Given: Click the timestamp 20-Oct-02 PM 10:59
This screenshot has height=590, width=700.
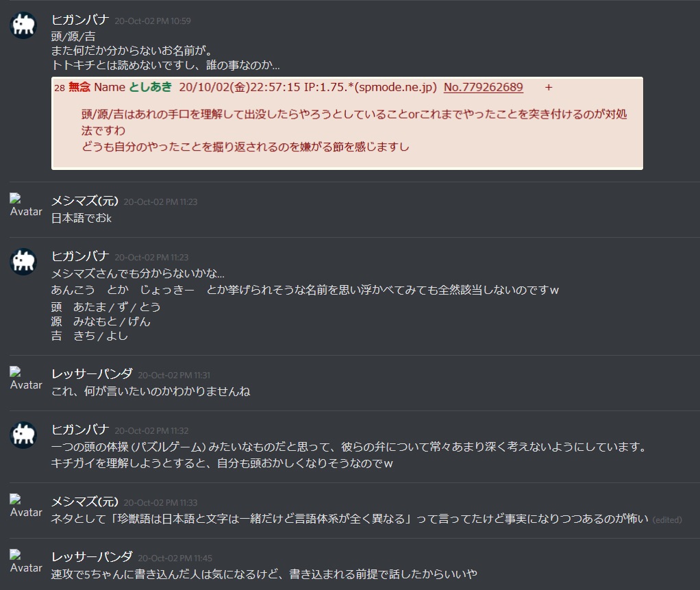Looking at the screenshot, I should 153,21.
